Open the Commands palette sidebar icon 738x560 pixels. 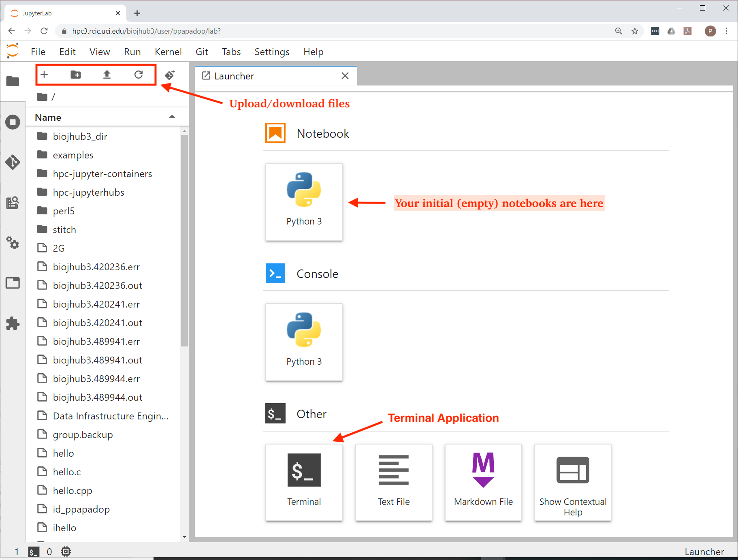pyautogui.click(x=13, y=202)
